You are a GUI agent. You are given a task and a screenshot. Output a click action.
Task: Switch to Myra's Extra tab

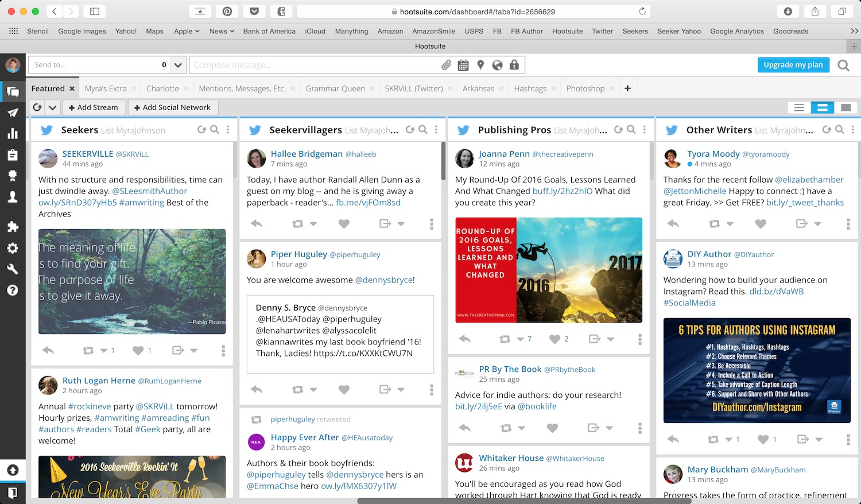(x=106, y=88)
